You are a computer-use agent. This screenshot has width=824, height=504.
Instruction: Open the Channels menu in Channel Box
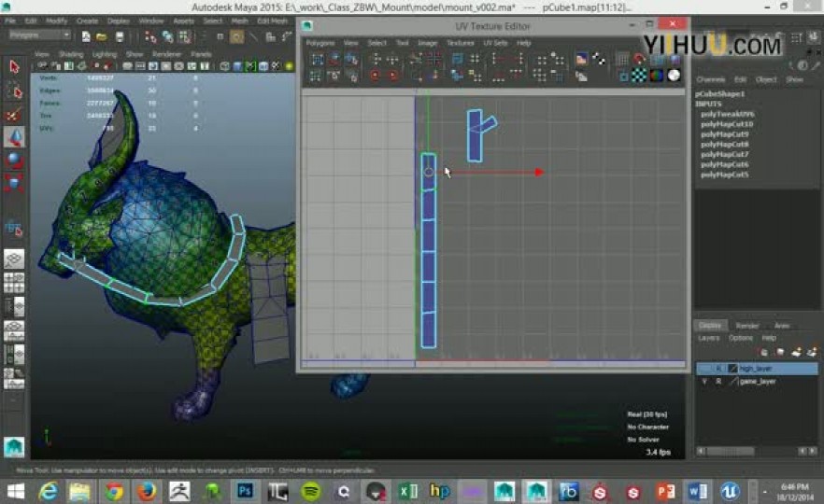pyautogui.click(x=710, y=79)
